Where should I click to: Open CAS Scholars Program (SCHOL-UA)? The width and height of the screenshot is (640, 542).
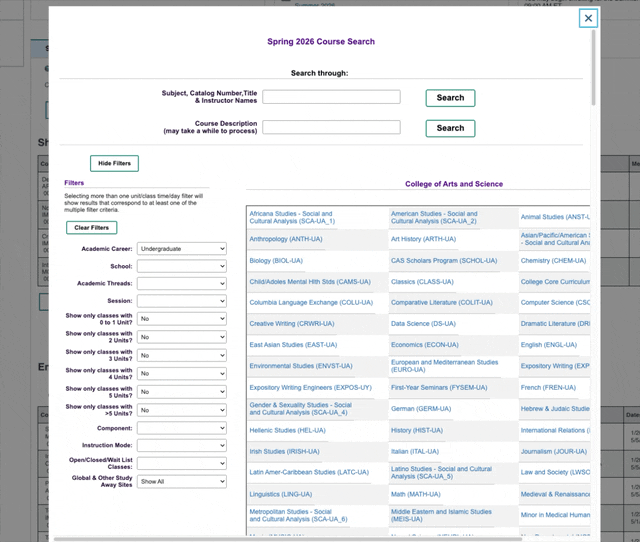pos(444,260)
